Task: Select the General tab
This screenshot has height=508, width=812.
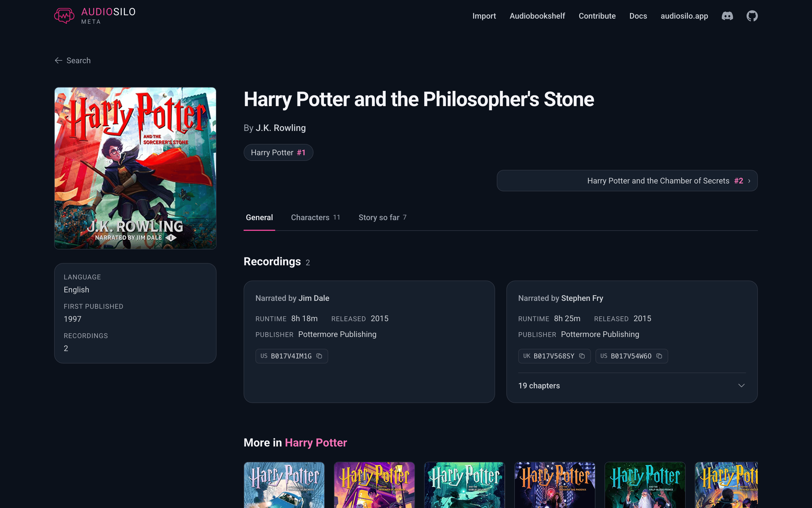Action: 259,217
